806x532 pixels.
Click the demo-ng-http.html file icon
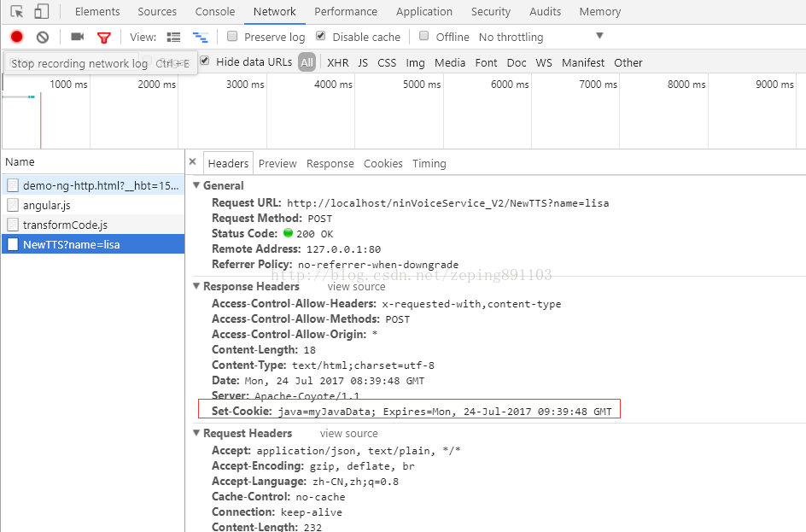(x=13, y=185)
